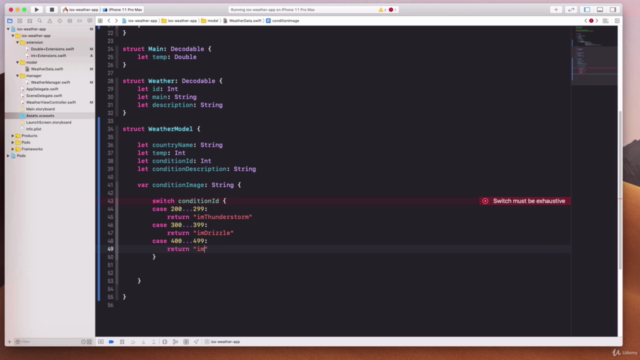Click the code review arrows button
Screen dimensions: 640x360
(x=571, y=9)
